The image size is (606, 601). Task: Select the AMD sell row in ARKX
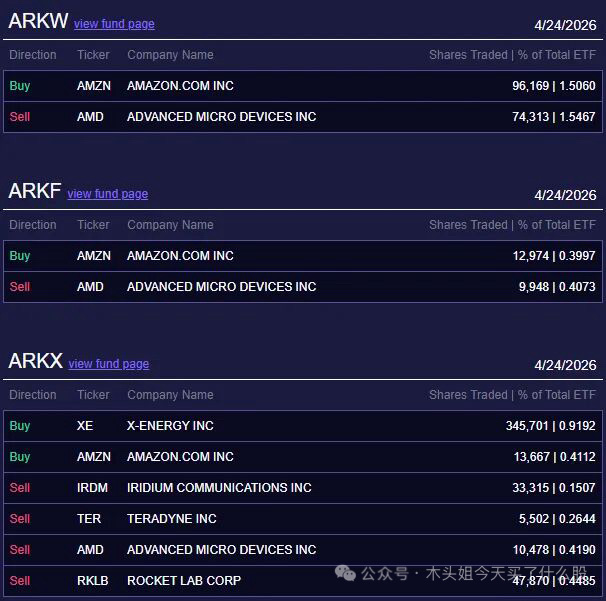tap(302, 550)
